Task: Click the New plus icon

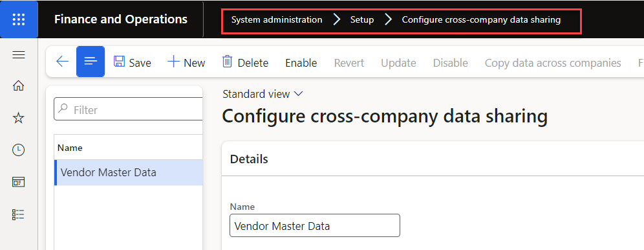Action: pyautogui.click(x=174, y=62)
